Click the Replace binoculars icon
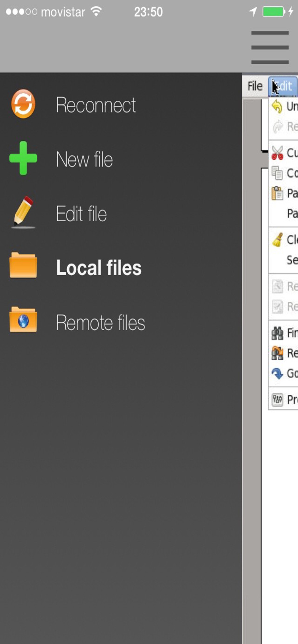 tap(277, 353)
